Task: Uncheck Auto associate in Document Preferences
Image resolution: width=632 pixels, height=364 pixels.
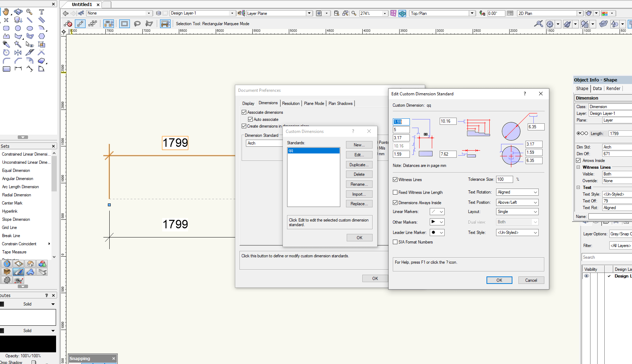Action: [251, 119]
